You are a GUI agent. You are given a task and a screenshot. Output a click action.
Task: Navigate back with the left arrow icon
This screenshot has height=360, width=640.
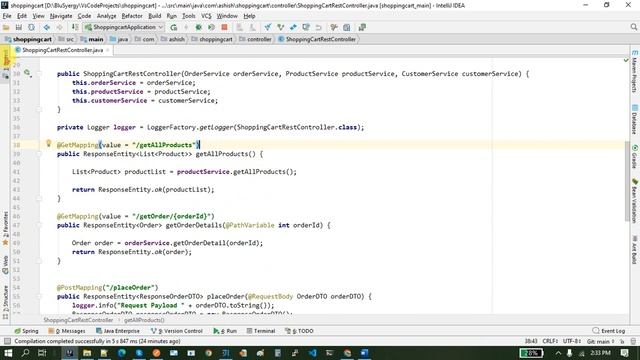click(x=47, y=27)
